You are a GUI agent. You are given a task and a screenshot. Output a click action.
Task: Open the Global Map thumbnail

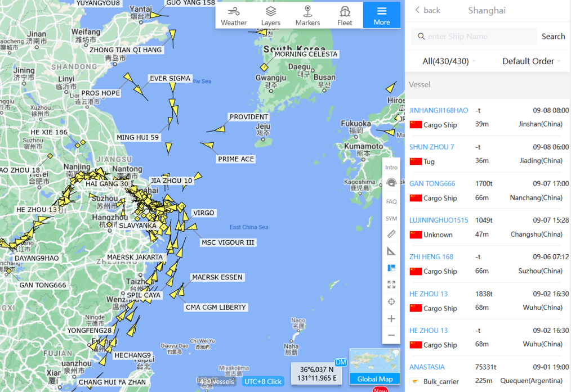click(x=374, y=366)
